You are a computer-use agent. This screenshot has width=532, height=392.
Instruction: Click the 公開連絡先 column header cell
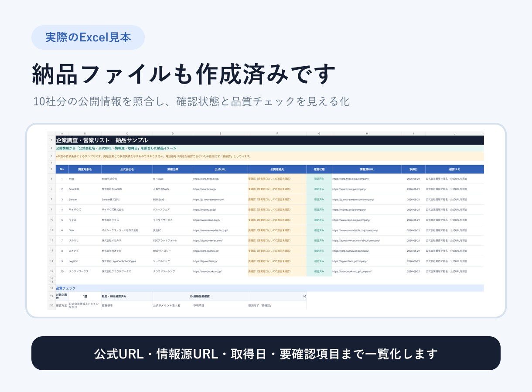[277, 169]
